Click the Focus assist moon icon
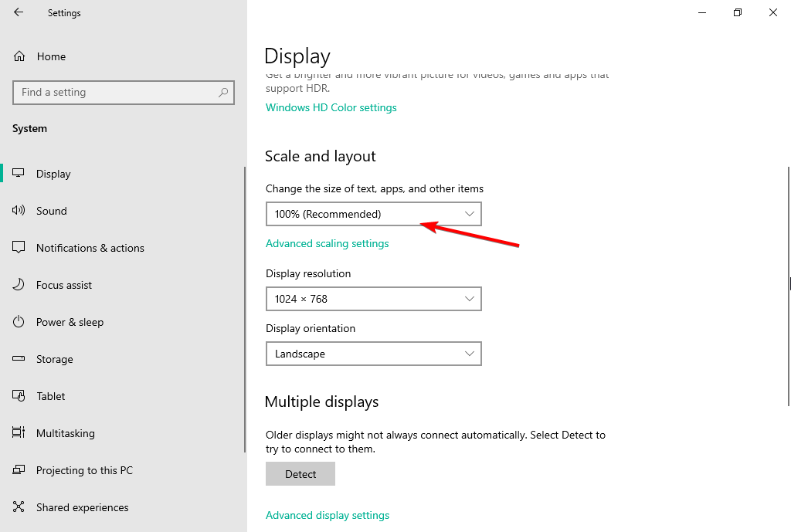Screen dimensions: 791x532 [19, 285]
